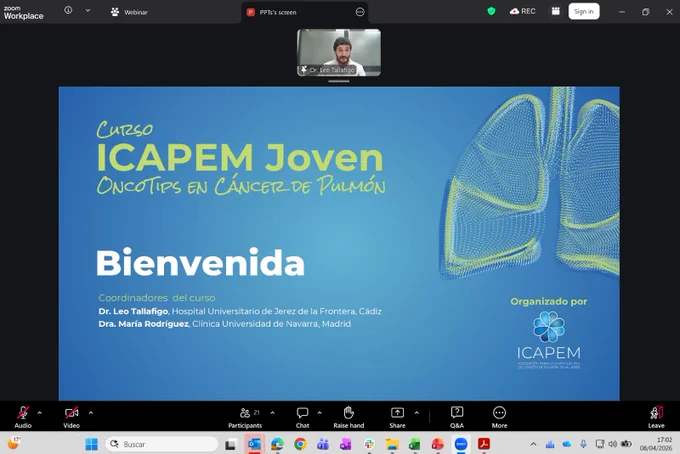Click the Sign in button
Screen dimensions: 680x454
[584, 11]
